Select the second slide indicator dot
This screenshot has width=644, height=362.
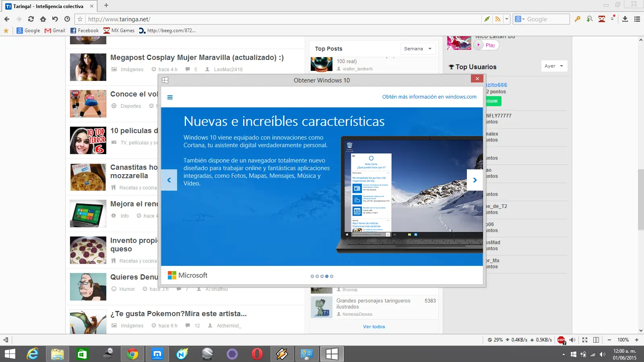coord(317,276)
